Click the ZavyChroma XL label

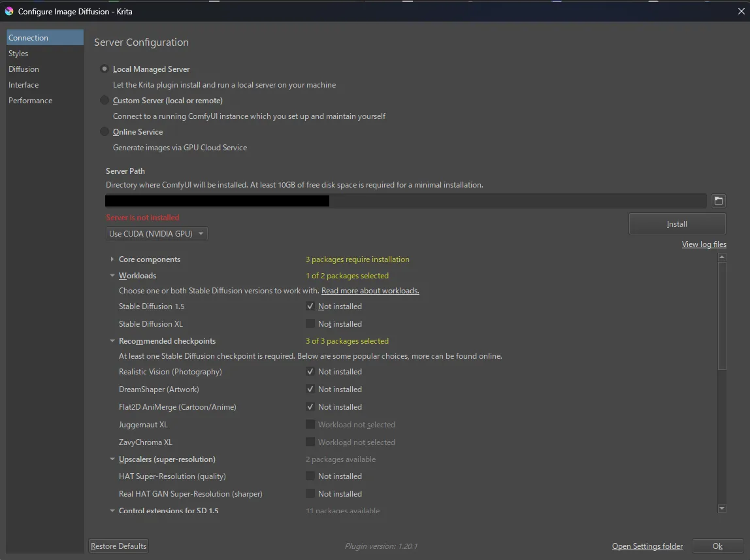[x=146, y=442]
